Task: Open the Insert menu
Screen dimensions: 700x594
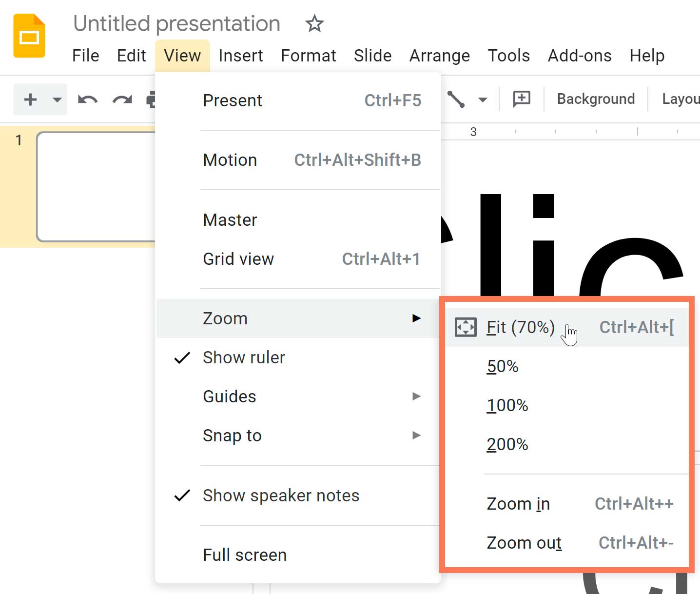Action: [241, 55]
